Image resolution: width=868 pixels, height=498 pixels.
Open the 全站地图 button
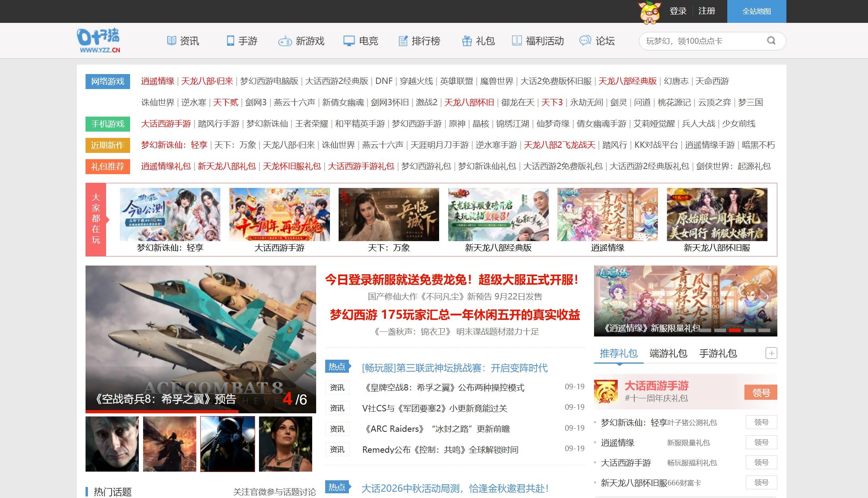pyautogui.click(x=756, y=11)
